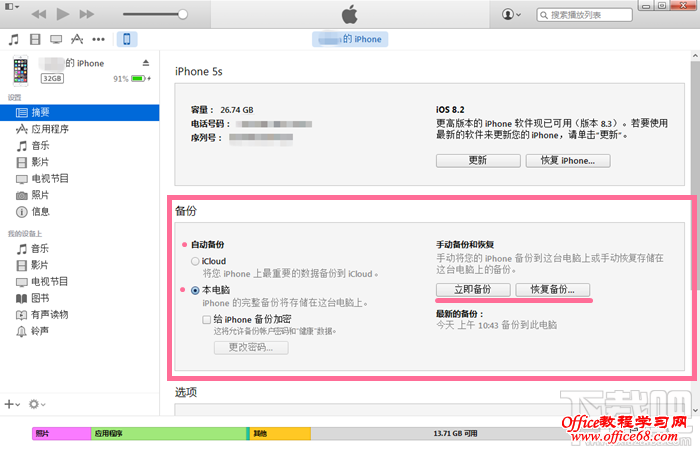Click the 容量: 26.74 GB text
The height and width of the screenshot is (451, 700).
point(222,110)
